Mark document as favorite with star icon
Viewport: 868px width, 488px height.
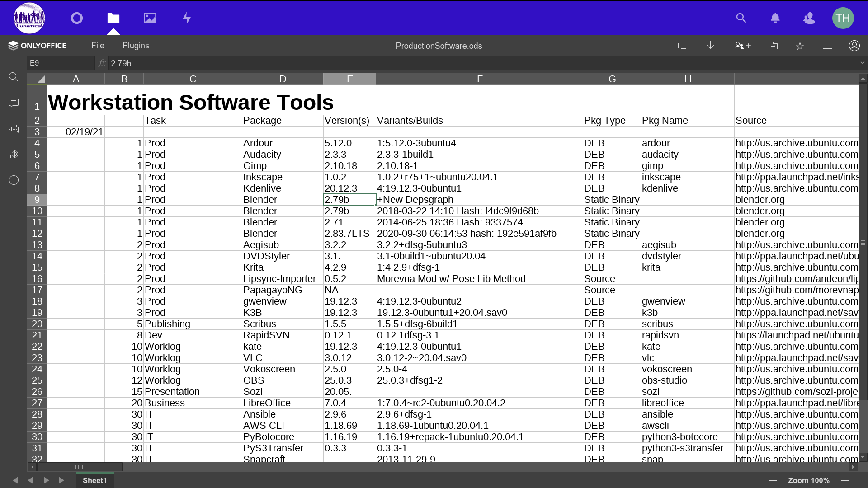click(800, 46)
